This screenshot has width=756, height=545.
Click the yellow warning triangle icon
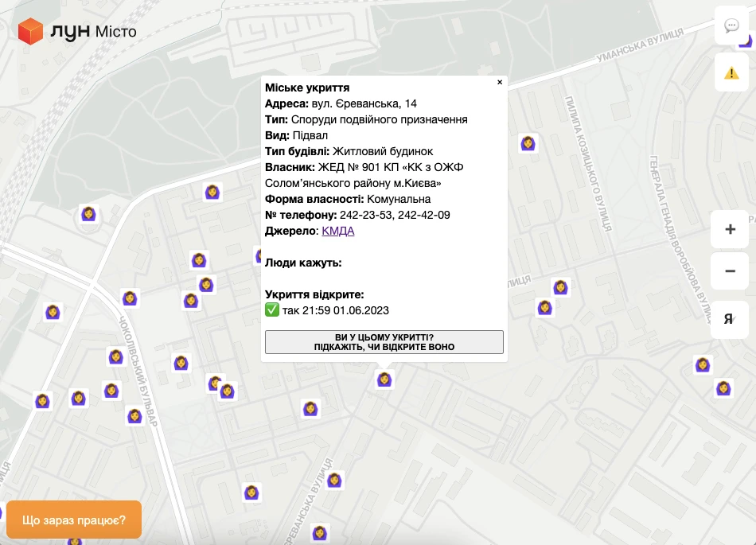click(x=731, y=73)
